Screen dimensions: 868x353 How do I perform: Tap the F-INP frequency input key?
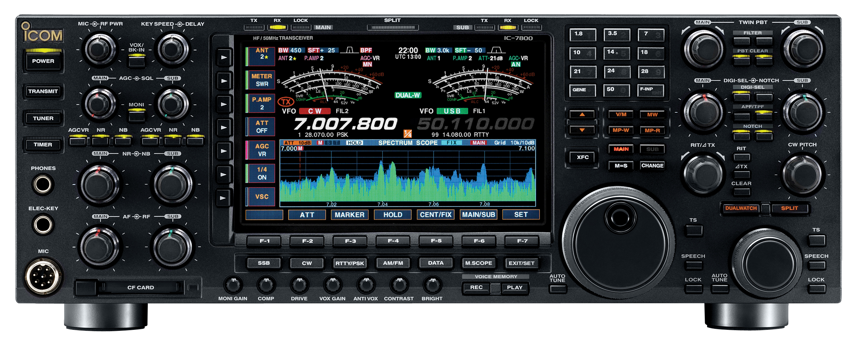click(x=651, y=91)
